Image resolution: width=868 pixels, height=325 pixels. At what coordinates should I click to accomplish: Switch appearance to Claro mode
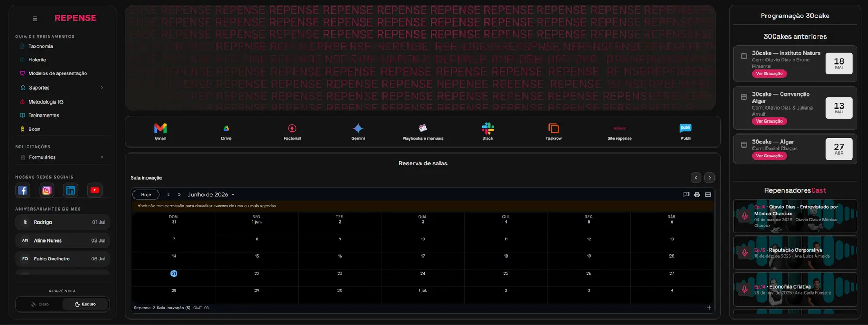tap(40, 304)
